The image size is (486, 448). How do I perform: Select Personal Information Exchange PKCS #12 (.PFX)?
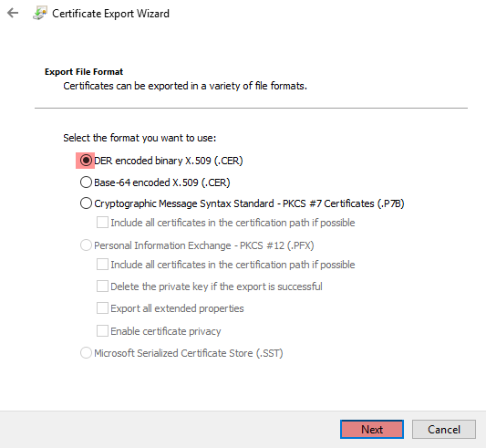click(86, 245)
